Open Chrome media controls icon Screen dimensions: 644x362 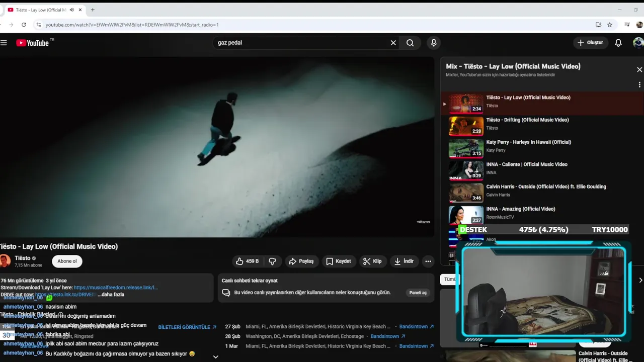pyautogui.click(x=627, y=25)
